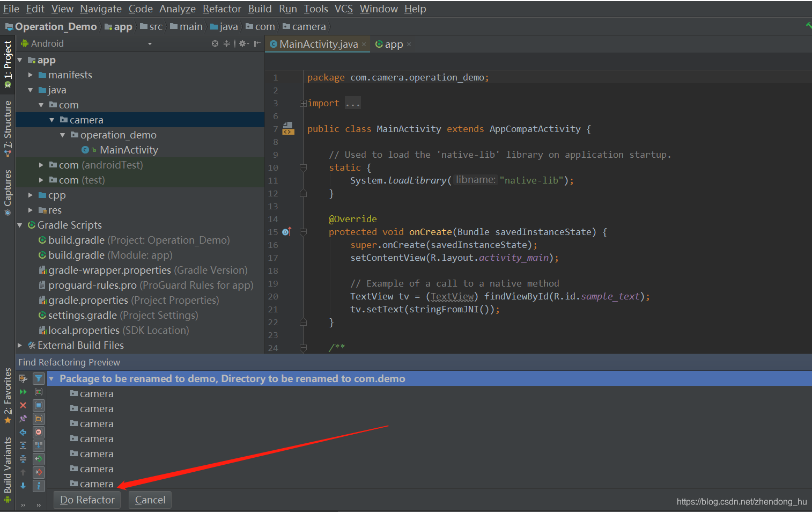The image size is (812, 512).
Task: Click the grey up-arrow previous occurrence icon
Action: 23,472
